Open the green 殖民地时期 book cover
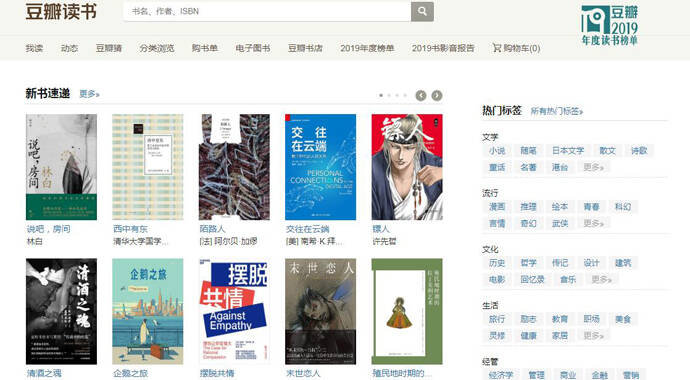 [407, 311]
